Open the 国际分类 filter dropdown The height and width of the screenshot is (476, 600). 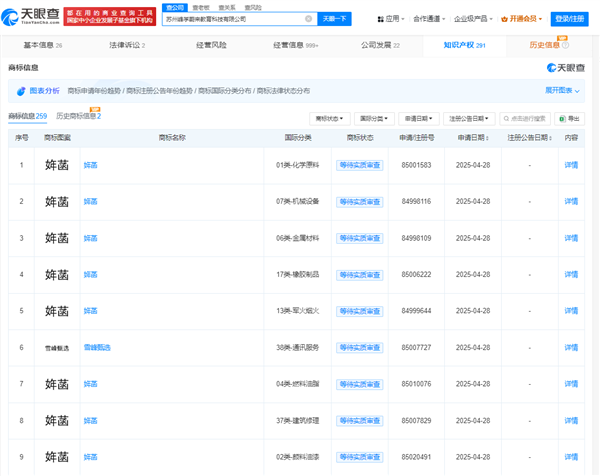point(374,118)
